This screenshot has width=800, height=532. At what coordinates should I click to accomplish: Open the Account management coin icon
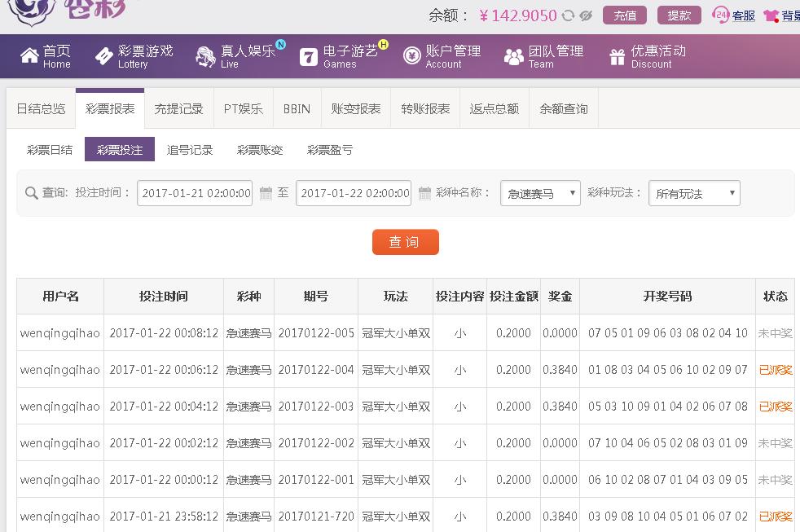[x=411, y=56]
